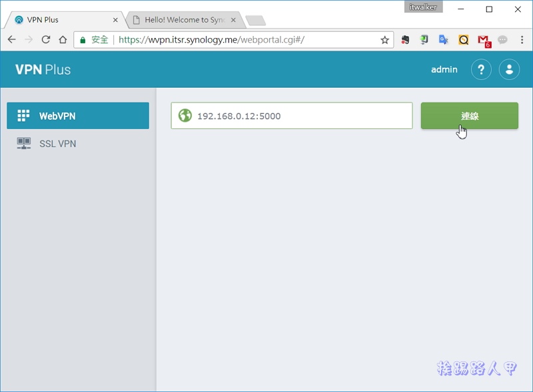The image size is (533, 392).
Task: Select WebVPN in the sidebar
Action: point(78,116)
